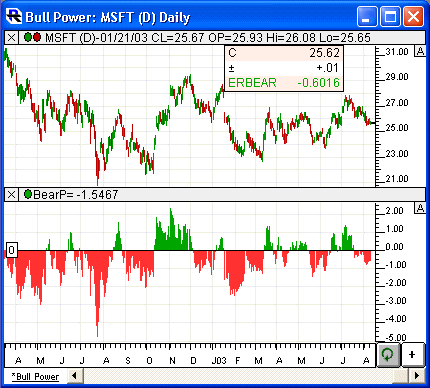Click the -5.00 indicator scale label
Screen dimensions: 430x388
(x=396, y=337)
